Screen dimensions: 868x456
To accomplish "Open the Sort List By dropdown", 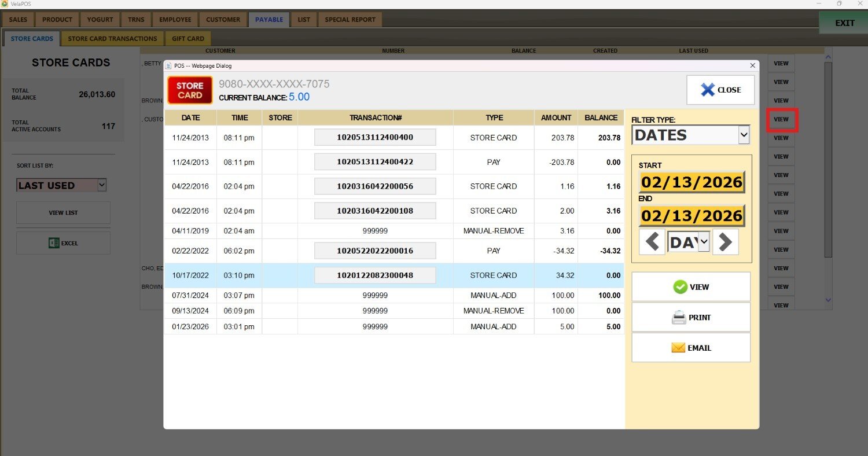I will pos(61,185).
